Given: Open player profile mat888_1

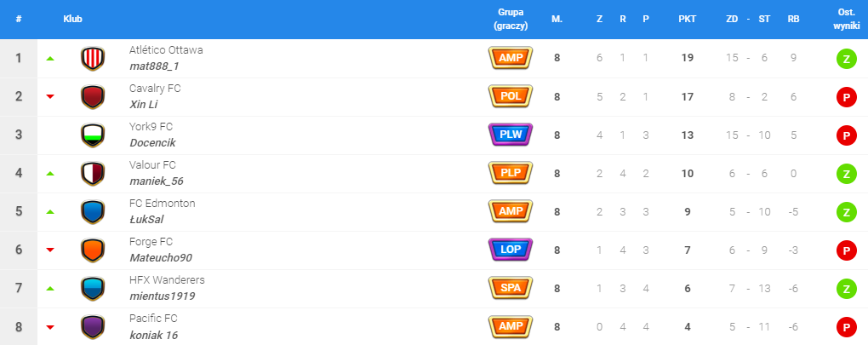Looking at the screenshot, I should [x=154, y=66].
